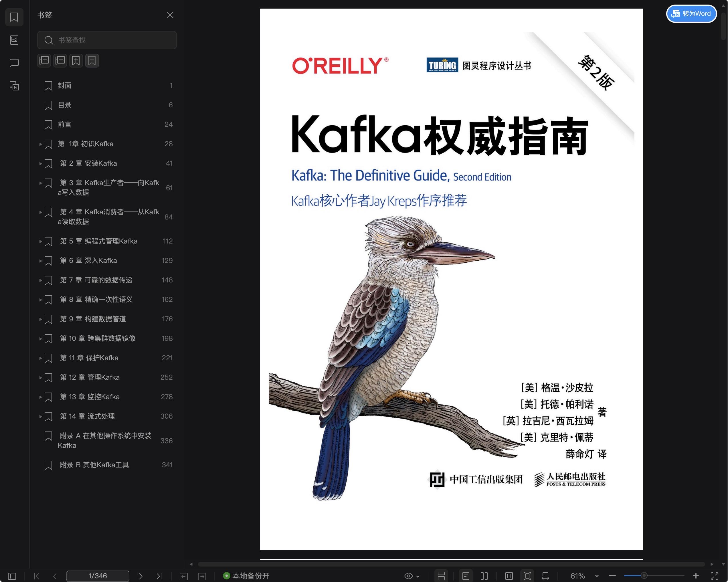The width and height of the screenshot is (728, 582).
Task: Click the vertical scrollbar thumb at right
Action: click(x=723, y=27)
